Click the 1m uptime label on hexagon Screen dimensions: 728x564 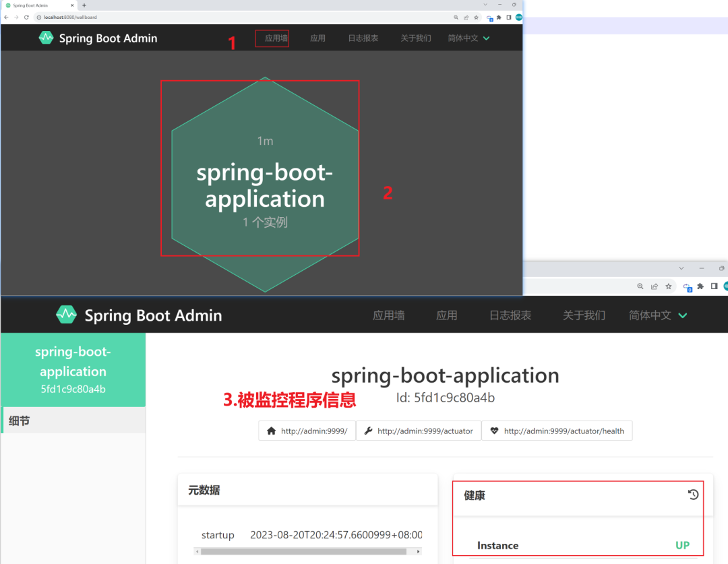tap(265, 141)
